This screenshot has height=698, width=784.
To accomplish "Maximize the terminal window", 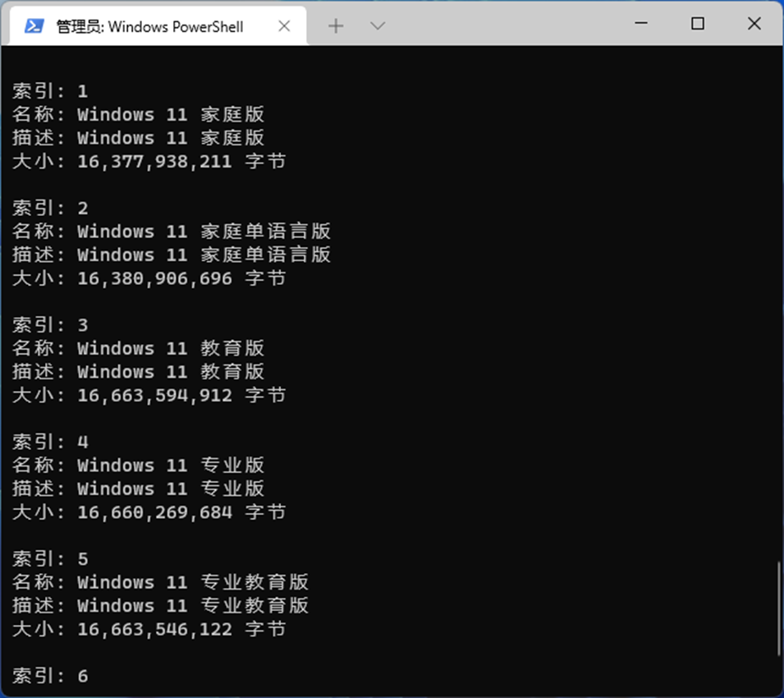I will point(698,23).
